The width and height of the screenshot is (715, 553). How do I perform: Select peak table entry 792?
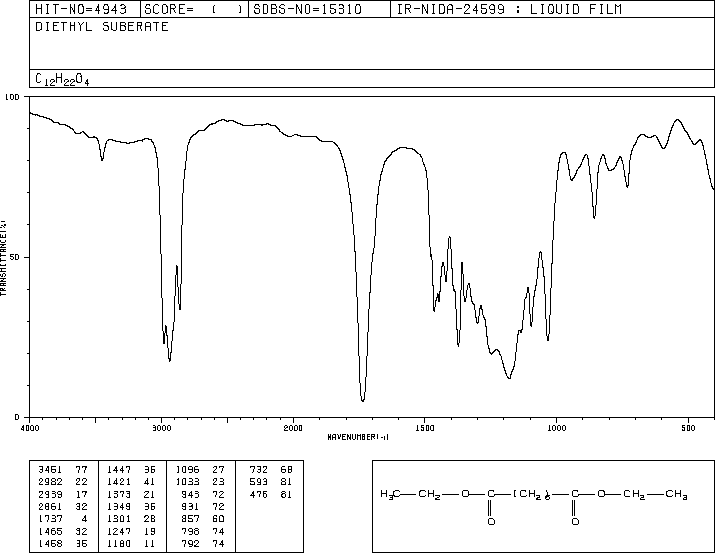pyautogui.click(x=190, y=543)
